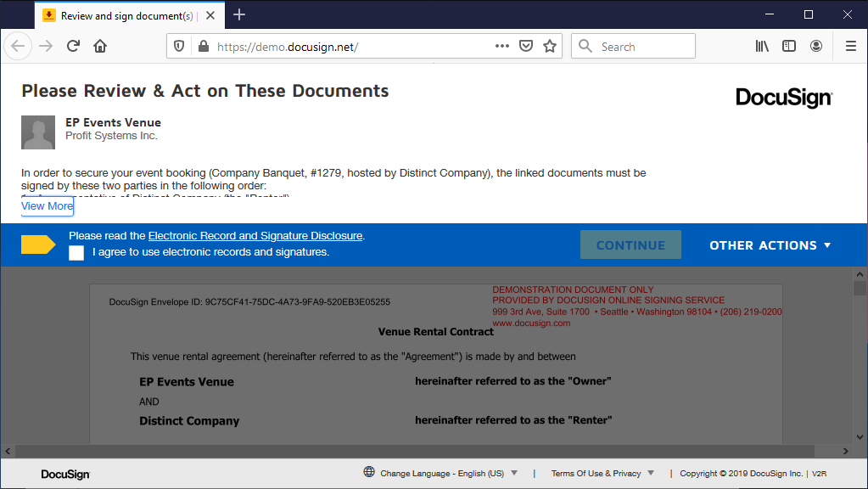
Task: Open OTHER ACTIONS dropdown
Action: pos(770,245)
